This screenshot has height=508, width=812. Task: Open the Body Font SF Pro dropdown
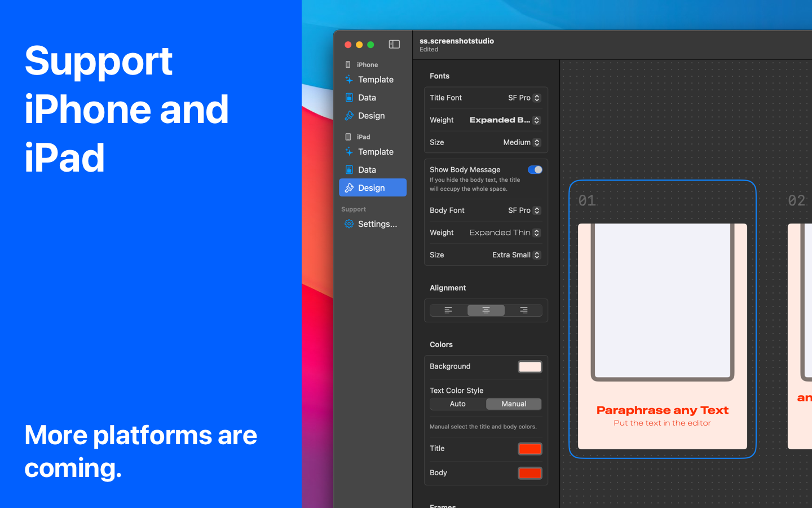(x=524, y=211)
